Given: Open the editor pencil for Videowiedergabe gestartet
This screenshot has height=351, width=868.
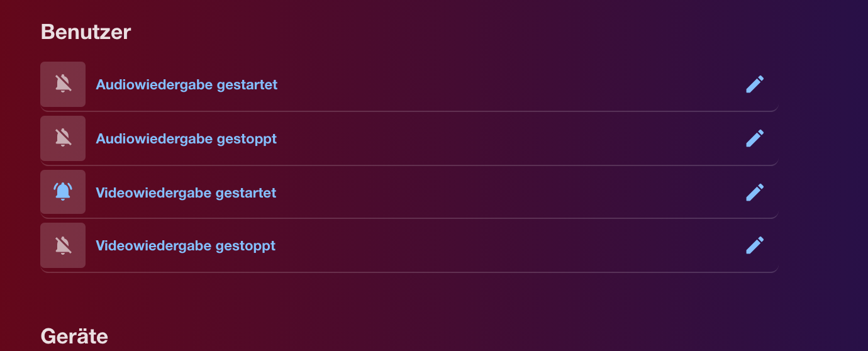Looking at the screenshot, I should (755, 192).
